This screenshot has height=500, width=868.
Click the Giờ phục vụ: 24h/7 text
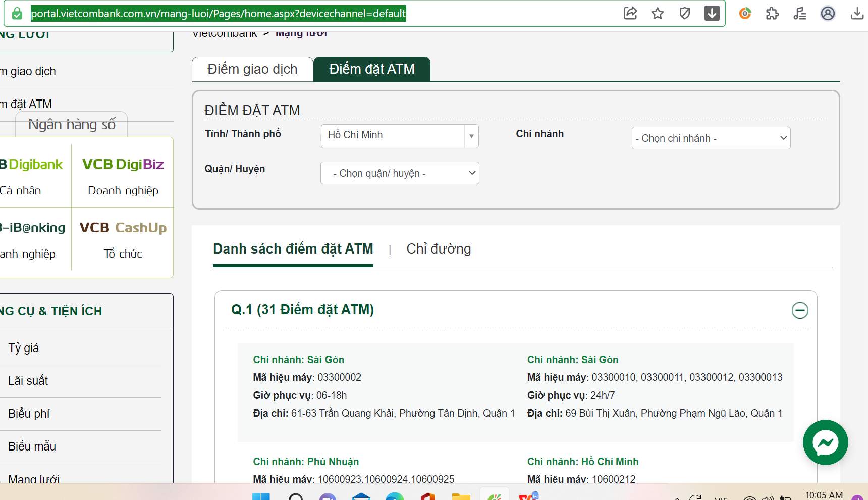click(571, 395)
